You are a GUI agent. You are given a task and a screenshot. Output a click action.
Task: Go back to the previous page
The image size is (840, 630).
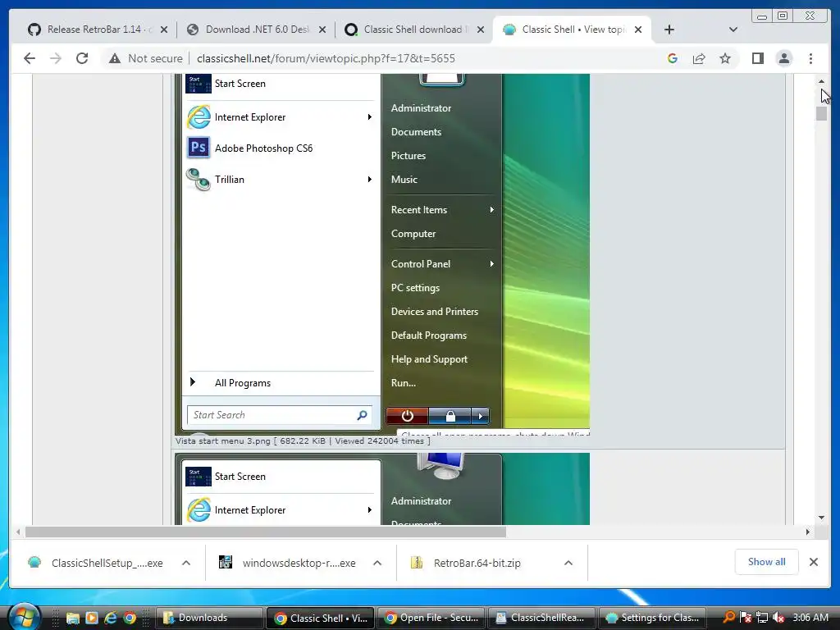(x=30, y=58)
